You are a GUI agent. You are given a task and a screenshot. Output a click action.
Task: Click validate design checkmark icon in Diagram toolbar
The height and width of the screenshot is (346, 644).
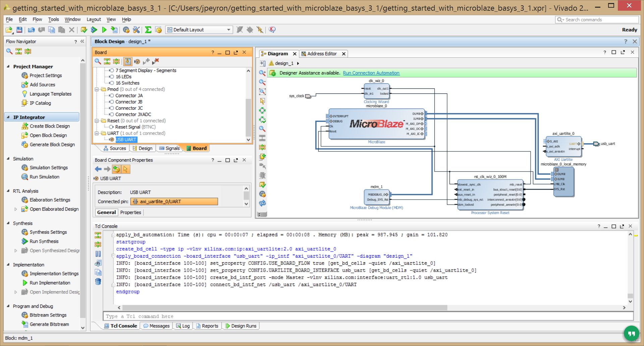pos(262,185)
